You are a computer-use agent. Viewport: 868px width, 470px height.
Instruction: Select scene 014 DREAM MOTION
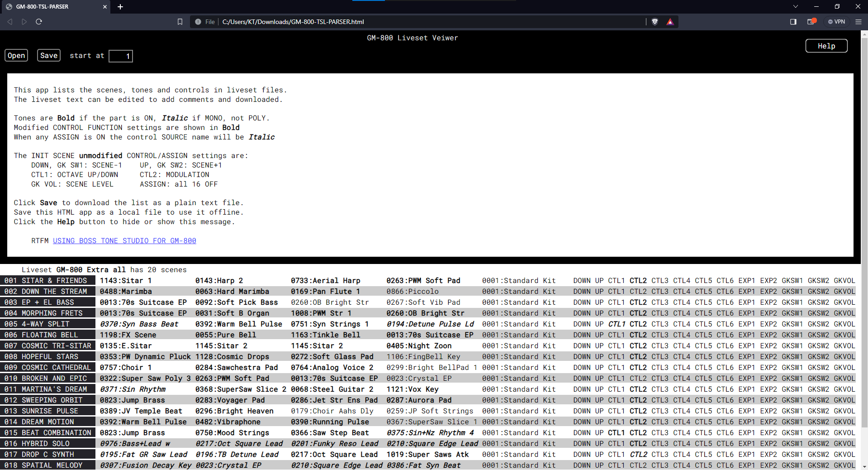[x=47, y=422]
